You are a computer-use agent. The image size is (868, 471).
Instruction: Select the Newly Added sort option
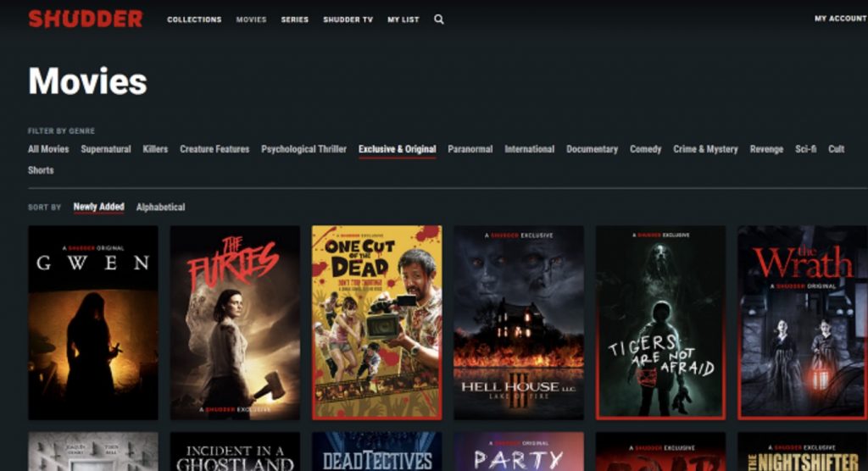tap(98, 207)
